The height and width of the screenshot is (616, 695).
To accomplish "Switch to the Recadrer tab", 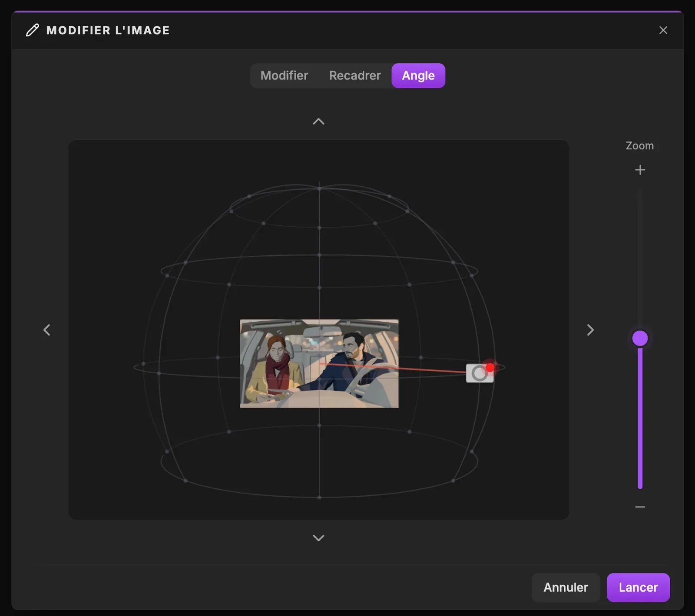I will pos(355,76).
